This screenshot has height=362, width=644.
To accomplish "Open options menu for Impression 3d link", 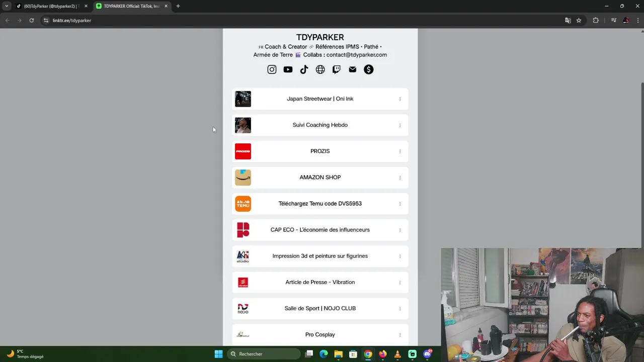I will (x=400, y=256).
